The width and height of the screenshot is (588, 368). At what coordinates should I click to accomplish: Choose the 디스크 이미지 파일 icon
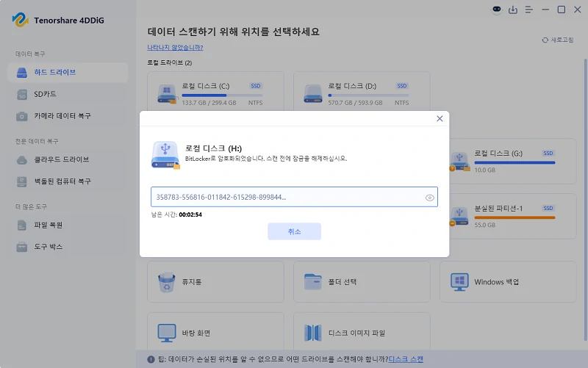(x=313, y=333)
